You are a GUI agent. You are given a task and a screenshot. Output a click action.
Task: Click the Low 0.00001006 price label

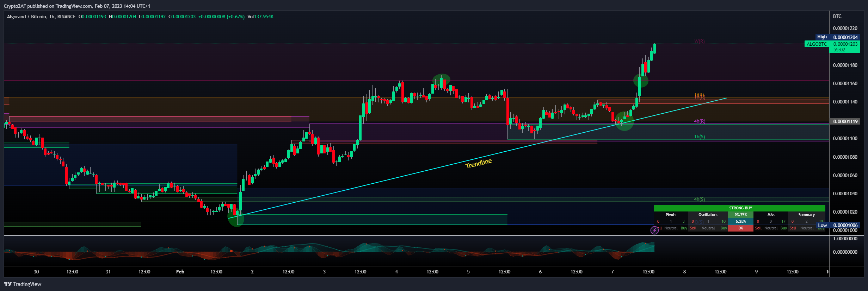(838, 225)
